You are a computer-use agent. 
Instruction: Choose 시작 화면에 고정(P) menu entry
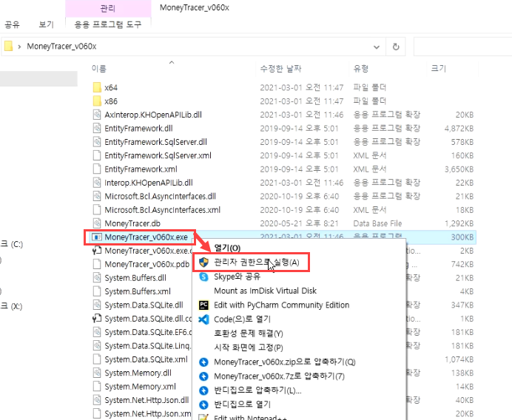(249, 348)
